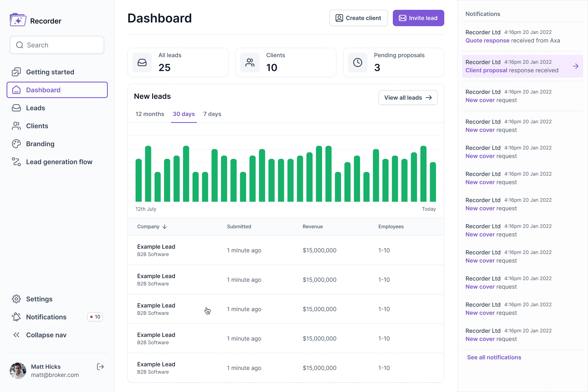Open Lead generation flow

pyautogui.click(x=59, y=162)
